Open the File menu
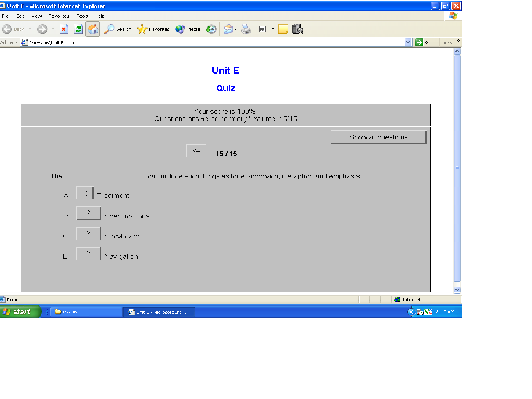This screenshot has height=399, width=532. click(x=5, y=16)
